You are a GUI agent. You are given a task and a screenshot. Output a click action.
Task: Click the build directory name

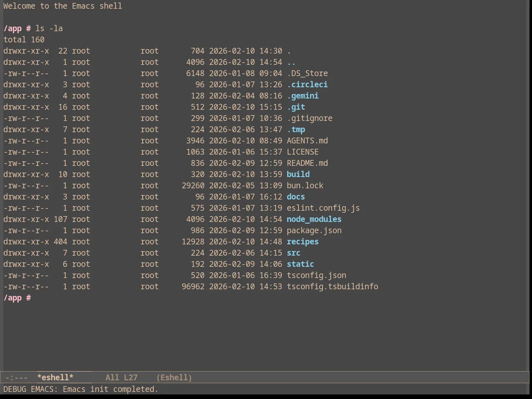point(298,174)
